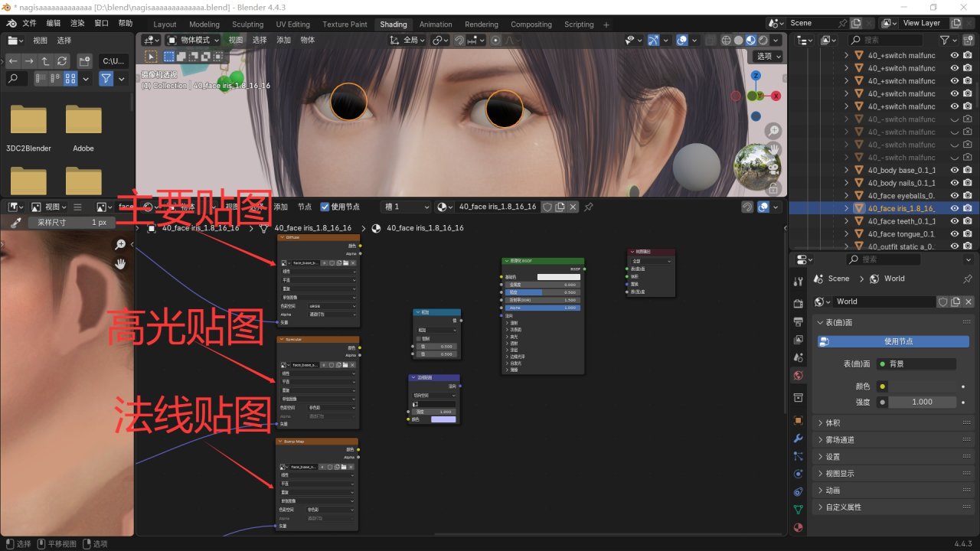Switch viewport to rendered shading mode
The width and height of the screenshot is (980, 551).
764,40
